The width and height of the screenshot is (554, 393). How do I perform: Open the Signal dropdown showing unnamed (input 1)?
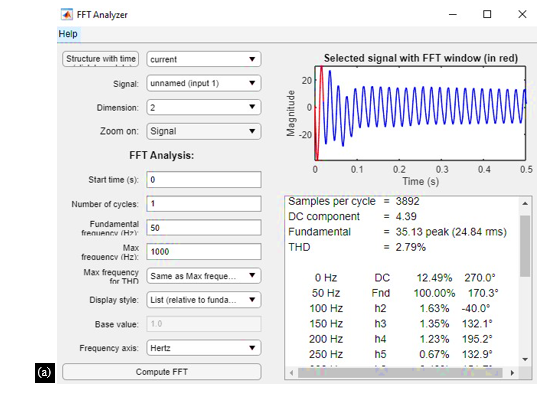coord(204,83)
